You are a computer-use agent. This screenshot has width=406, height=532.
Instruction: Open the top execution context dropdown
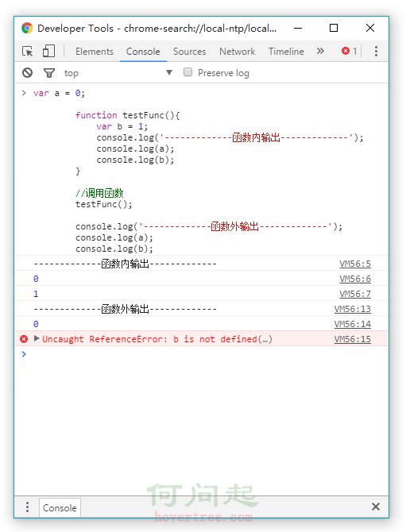click(x=118, y=72)
